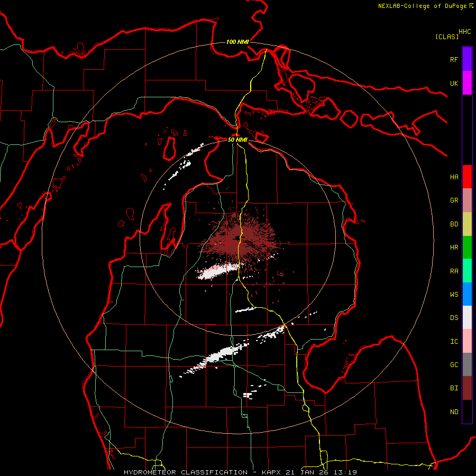476x476 pixels.
Task: Click the "KAPX" radar site identifier
Action: (272, 472)
